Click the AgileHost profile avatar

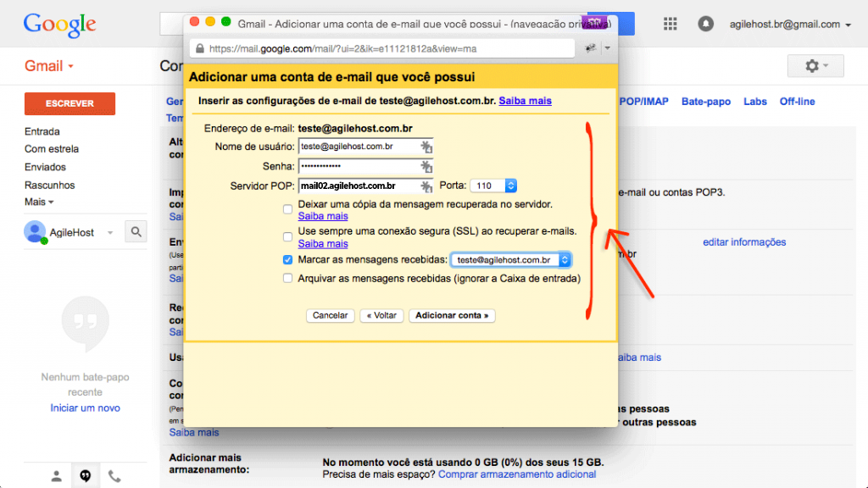35,231
